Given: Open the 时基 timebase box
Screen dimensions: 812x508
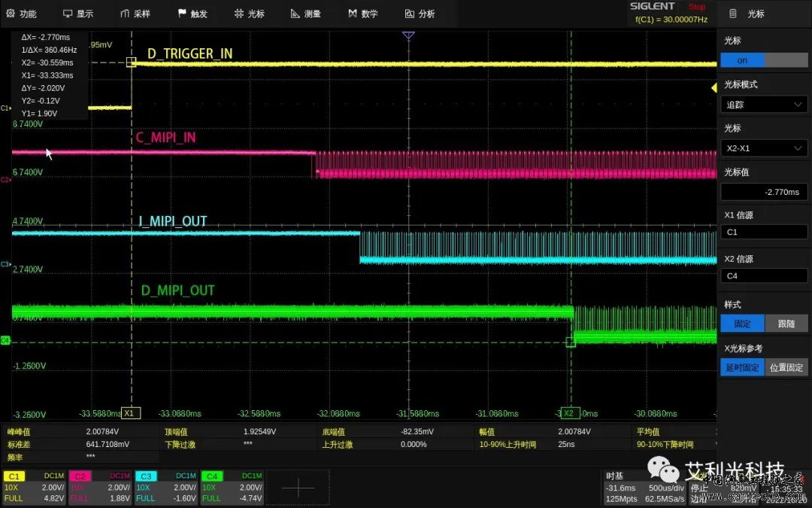Looking at the screenshot, I should pyautogui.click(x=644, y=487).
